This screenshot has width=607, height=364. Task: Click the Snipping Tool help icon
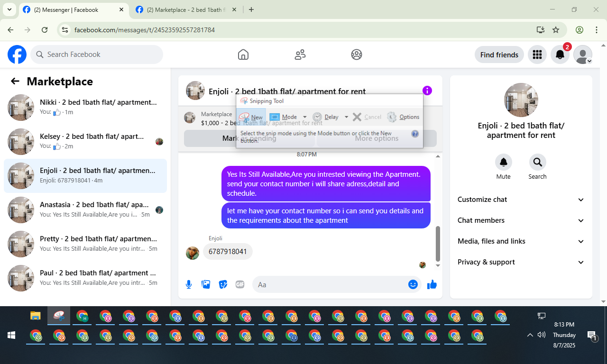coord(415,134)
